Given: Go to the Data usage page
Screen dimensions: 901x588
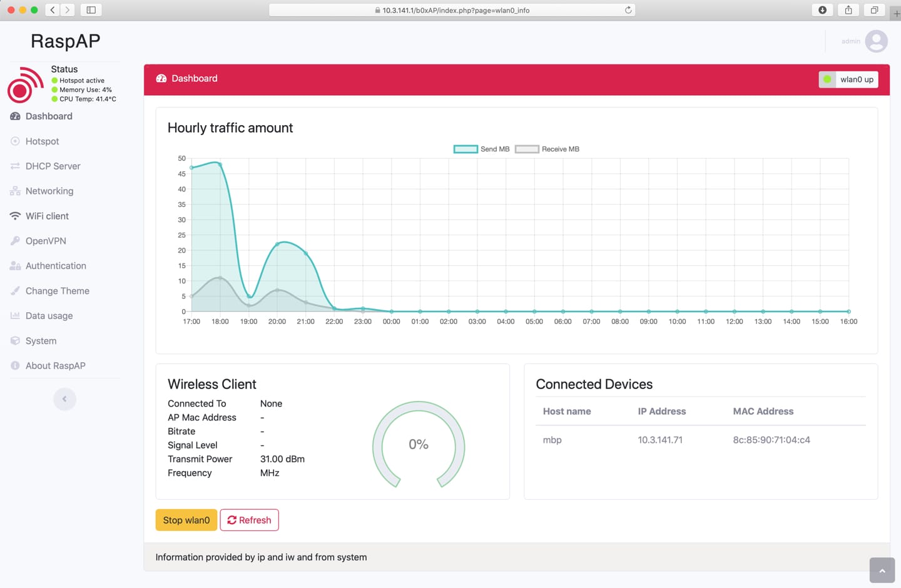Looking at the screenshot, I should coord(49,316).
